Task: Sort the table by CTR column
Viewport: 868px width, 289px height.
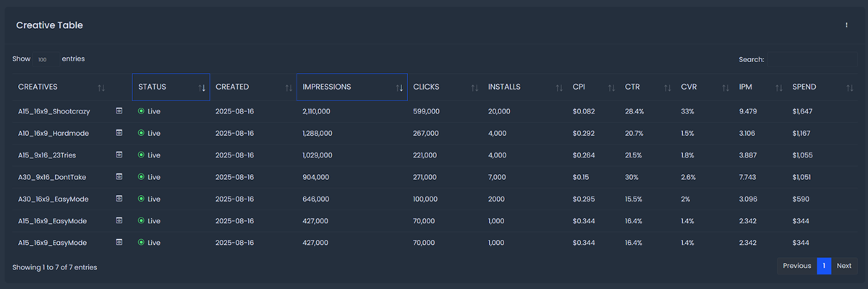Action: 646,87
